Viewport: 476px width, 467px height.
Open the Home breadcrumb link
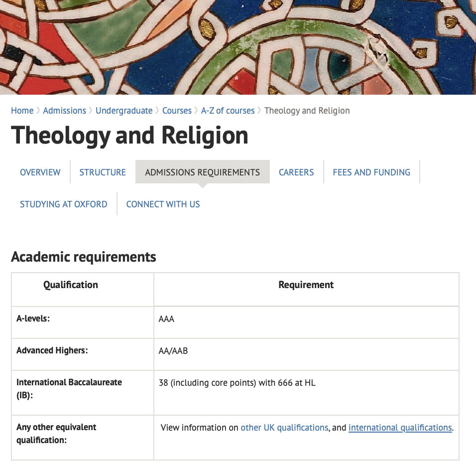[x=22, y=111]
